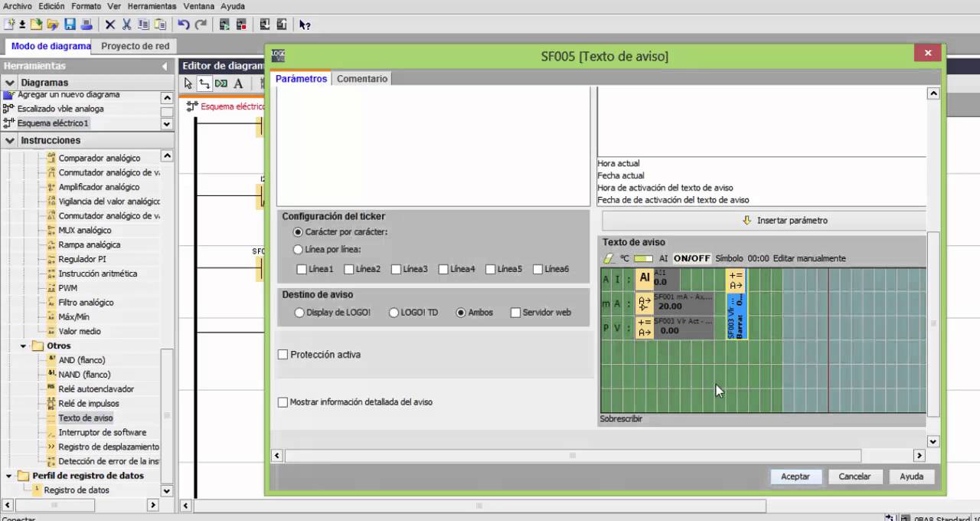Switch to the Comentario tab

[362, 78]
